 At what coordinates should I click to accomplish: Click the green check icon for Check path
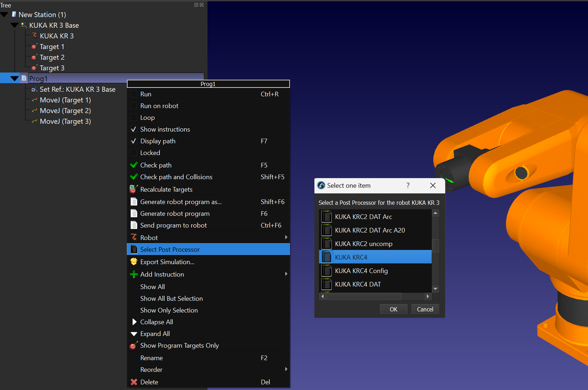(x=134, y=165)
